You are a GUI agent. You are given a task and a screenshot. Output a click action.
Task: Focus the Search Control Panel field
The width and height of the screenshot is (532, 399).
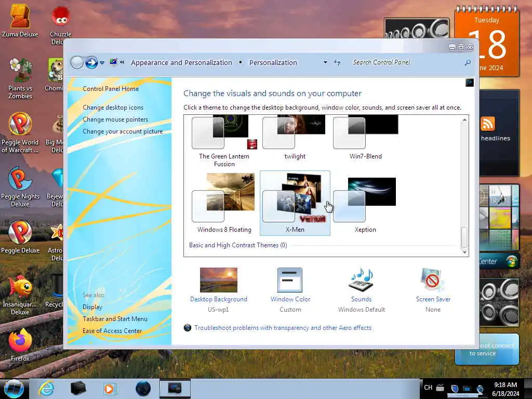[x=406, y=62]
